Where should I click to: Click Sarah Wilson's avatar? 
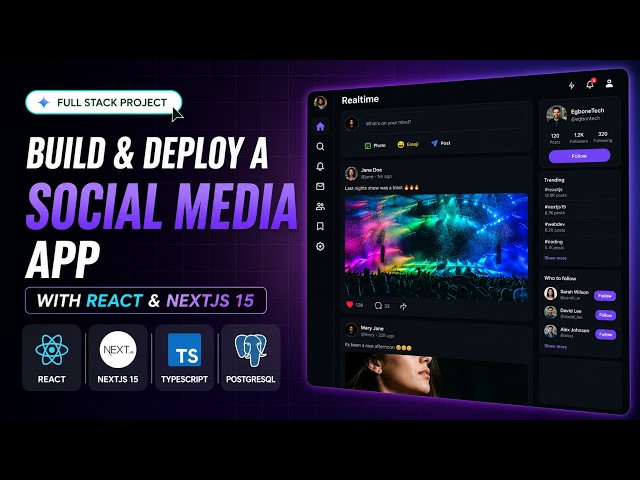551,293
